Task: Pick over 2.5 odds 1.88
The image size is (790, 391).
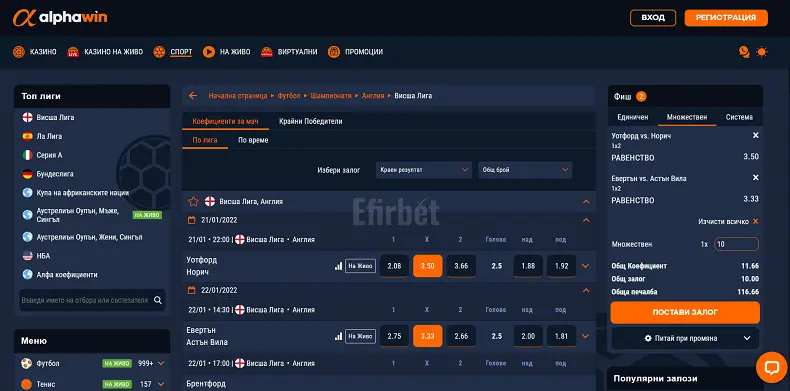Action: 528,266
